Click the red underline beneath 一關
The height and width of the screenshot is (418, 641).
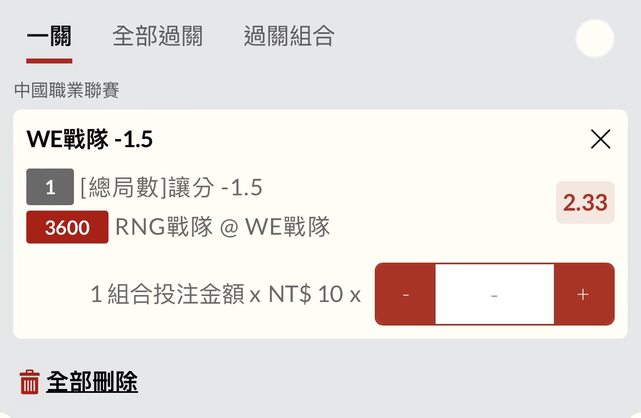pyautogui.click(x=49, y=60)
